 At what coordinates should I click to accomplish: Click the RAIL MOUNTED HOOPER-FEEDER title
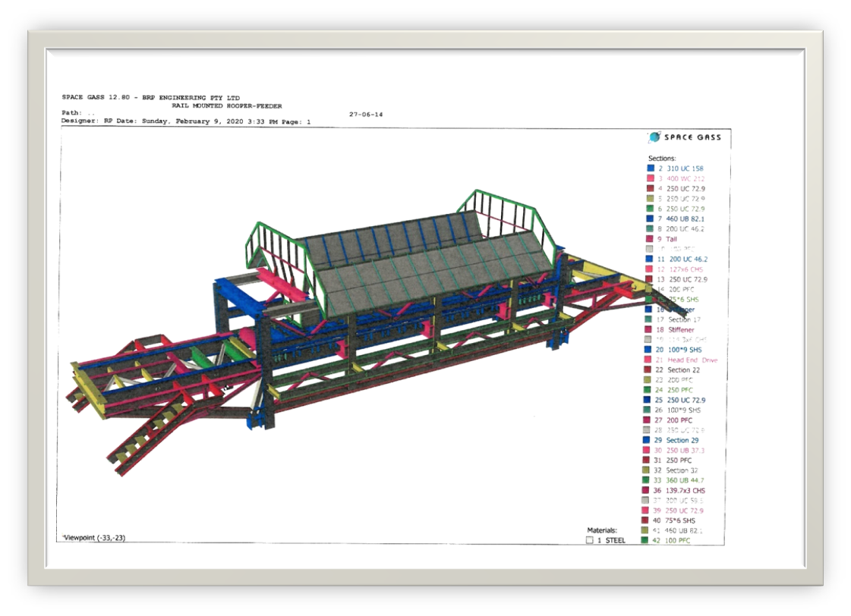pyautogui.click(x=226, y=106)
